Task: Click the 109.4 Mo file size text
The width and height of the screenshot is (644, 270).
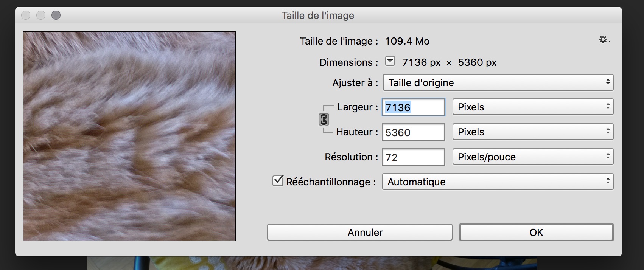Action: tap(407, 41)
